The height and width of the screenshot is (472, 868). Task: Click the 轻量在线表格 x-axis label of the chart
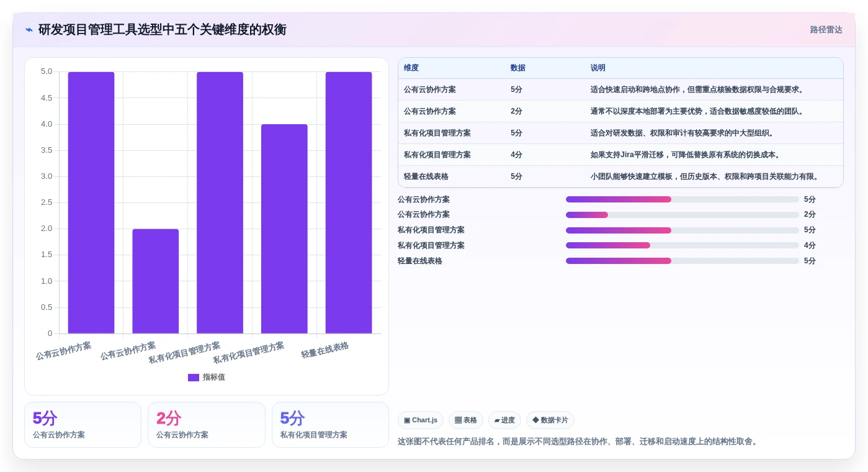(325, 350)
